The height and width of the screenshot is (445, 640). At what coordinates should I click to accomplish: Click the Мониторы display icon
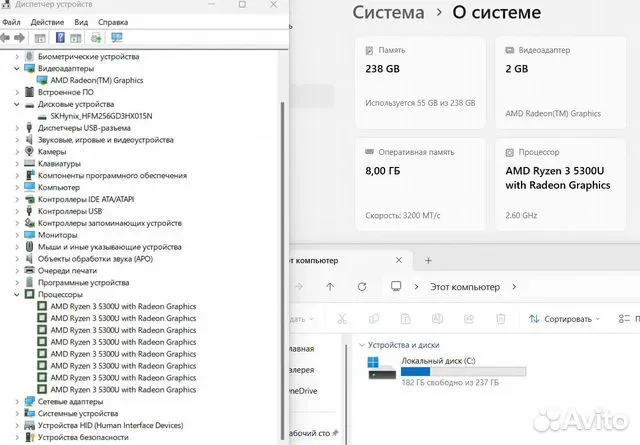pyautogui.click(x=29, y=235)
